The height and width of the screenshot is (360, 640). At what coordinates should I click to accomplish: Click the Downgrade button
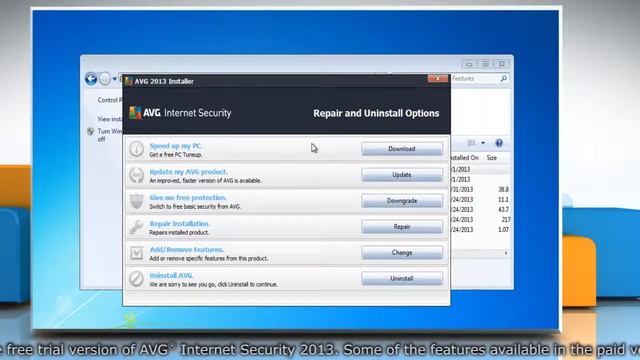tap(402, 201)
